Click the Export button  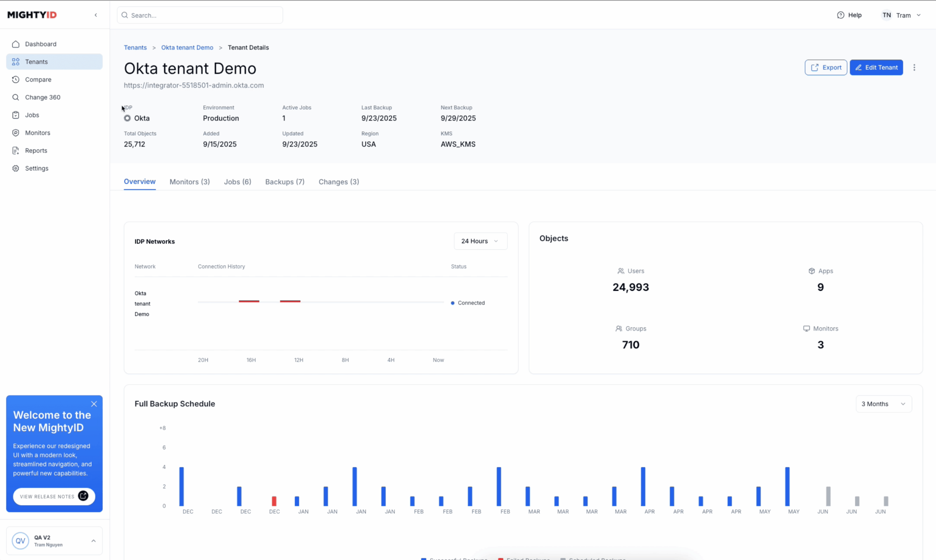(x=825, y=68)
